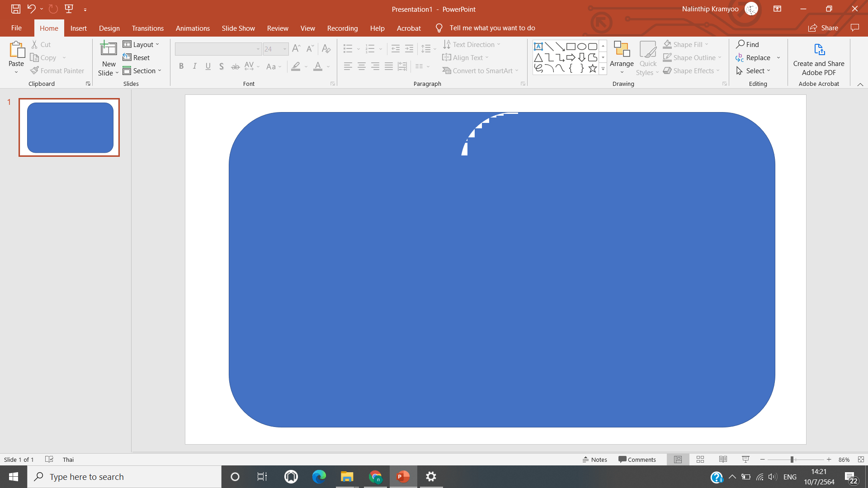Click the Save icon in quick access toolbar

pyautogui.click(x=16, y=9)
